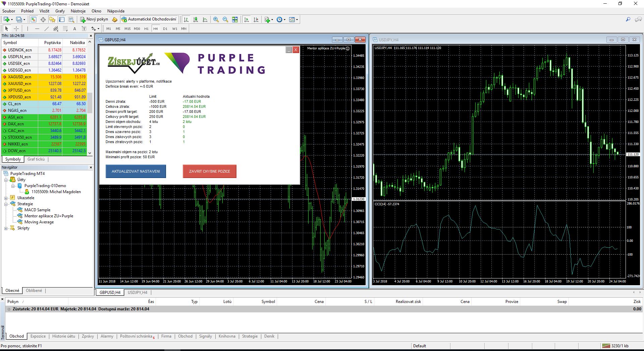Switch timeframe to H1

point(146,29)
